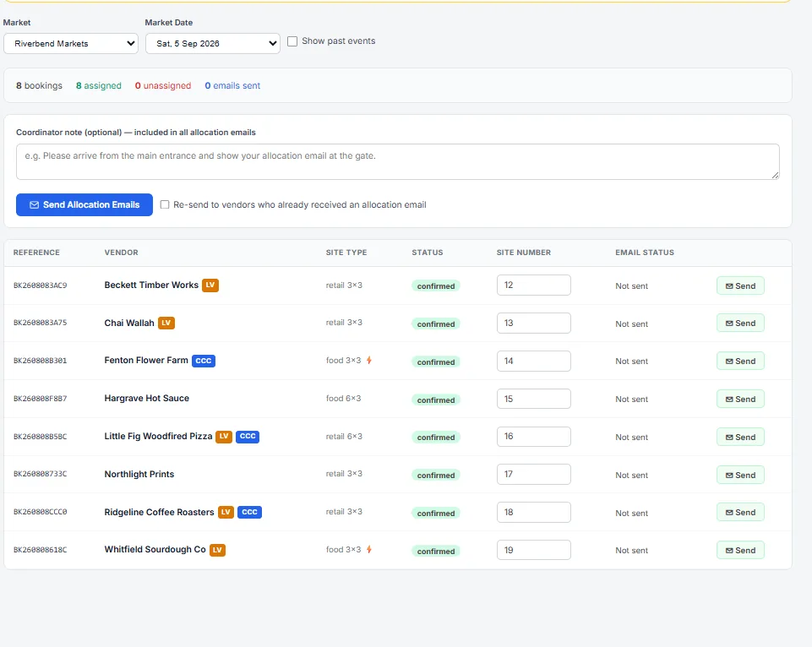Click the LV badge beside Ridgeline Coffee Roasters
Image resolution: width=812 pixels, height=647 pixels.
(x=226, y=512)
